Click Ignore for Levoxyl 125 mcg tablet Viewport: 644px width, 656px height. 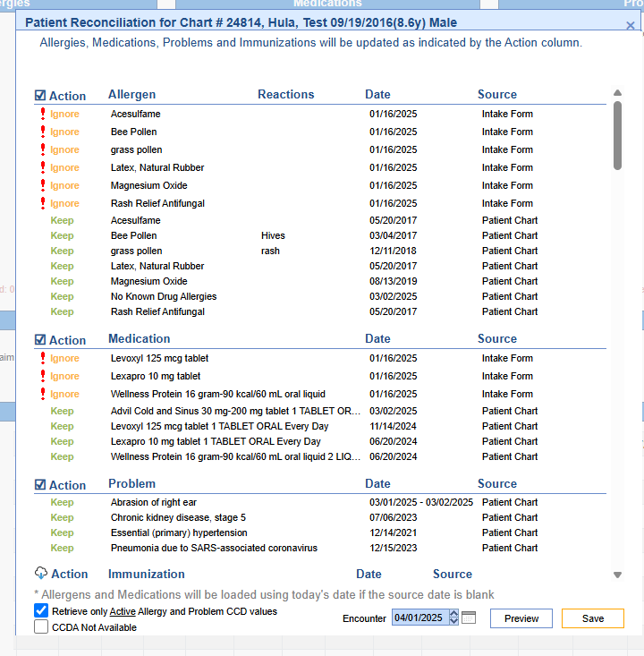pyautogui.click(x=64, y=358)
